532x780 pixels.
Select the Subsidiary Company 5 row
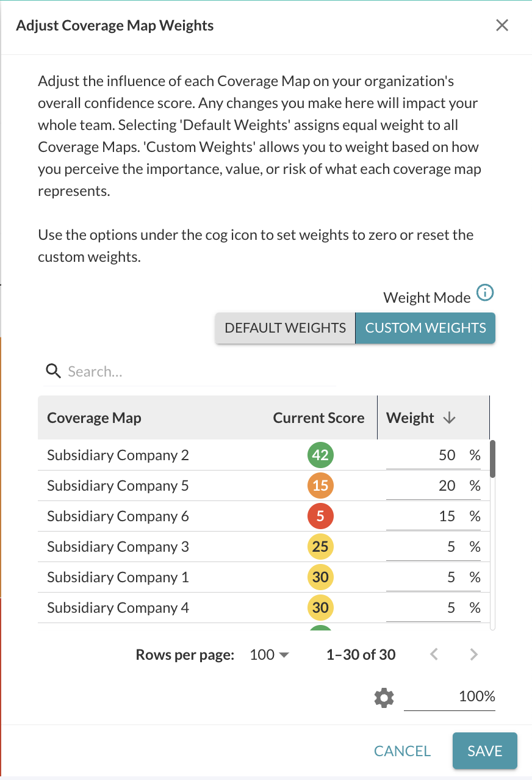[x=117, y=485]
